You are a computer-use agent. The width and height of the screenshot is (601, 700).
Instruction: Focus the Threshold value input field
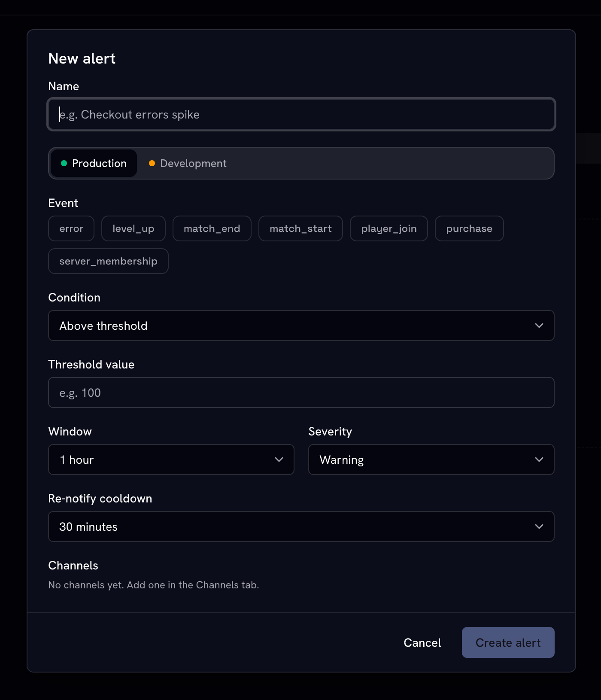pyautogui.click(x=301, y=393)
